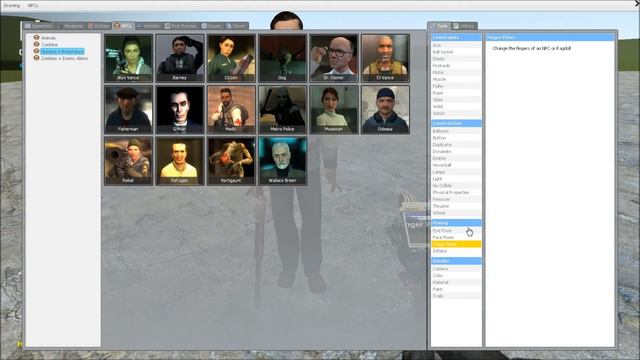This screenshot has width=640, height=360.
Task: Select Humans + Resistance category
Action: pyautogui.click(x=62, y=51)
